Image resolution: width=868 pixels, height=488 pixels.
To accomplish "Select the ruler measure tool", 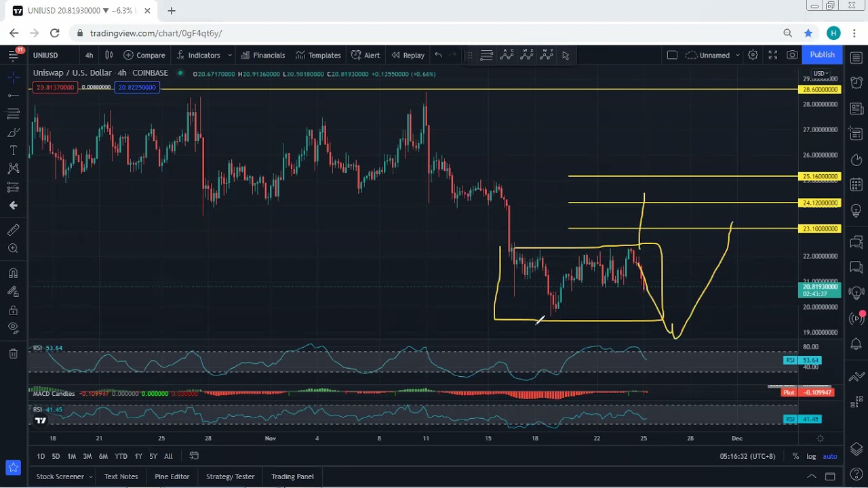I will (x=13, y=230).
